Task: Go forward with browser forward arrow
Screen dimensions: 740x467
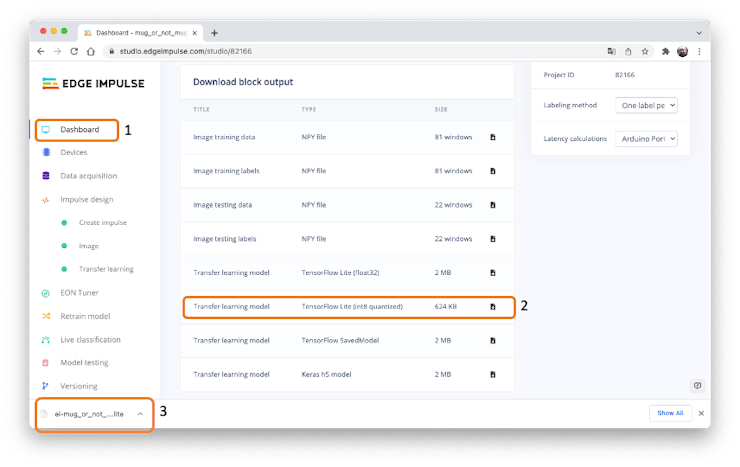Action: [x=58, y=51]
